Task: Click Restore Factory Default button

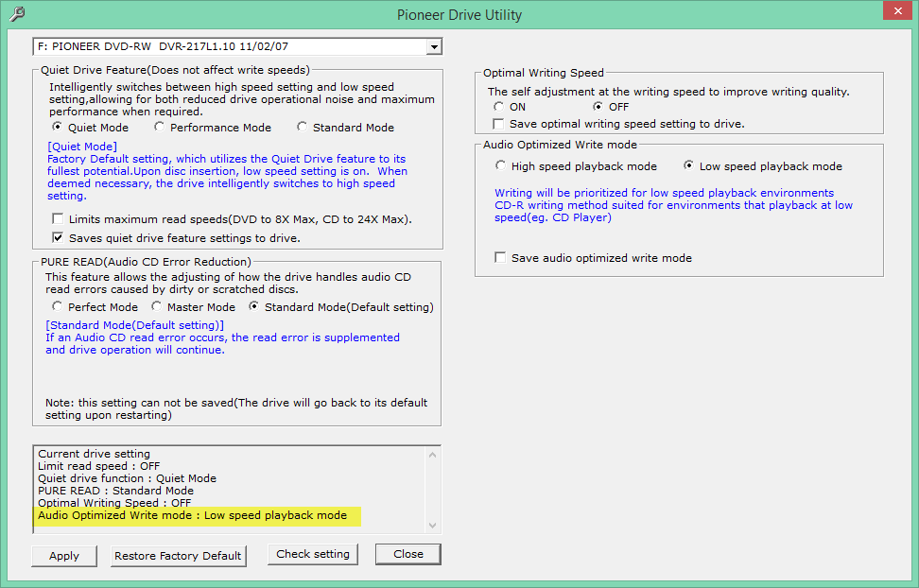Action: click(178, 556)
